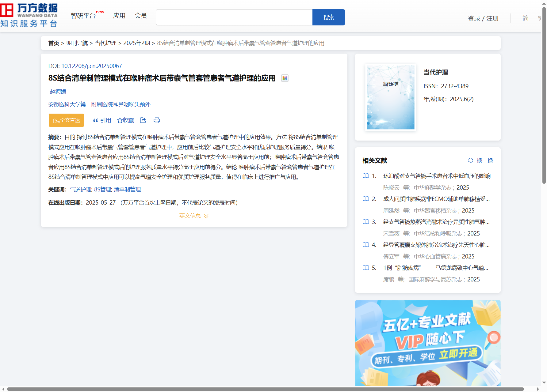Click the 全文直达 button

[66, 120]
